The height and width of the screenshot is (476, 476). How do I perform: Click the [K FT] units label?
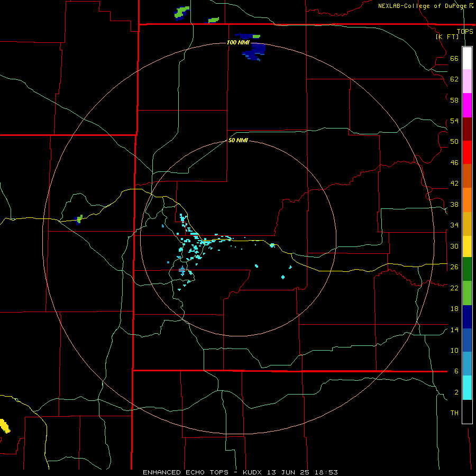pyautogui.click(x=447, y=36)
